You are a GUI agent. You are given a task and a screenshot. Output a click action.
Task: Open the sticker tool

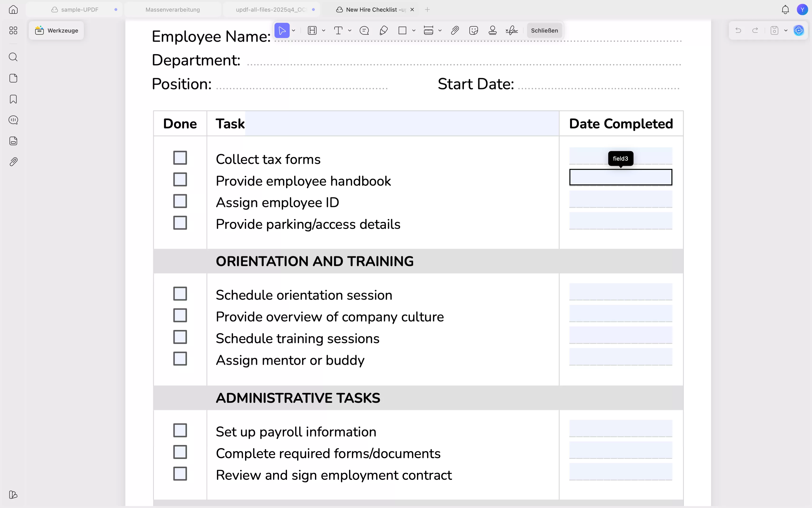click(474, 31)
